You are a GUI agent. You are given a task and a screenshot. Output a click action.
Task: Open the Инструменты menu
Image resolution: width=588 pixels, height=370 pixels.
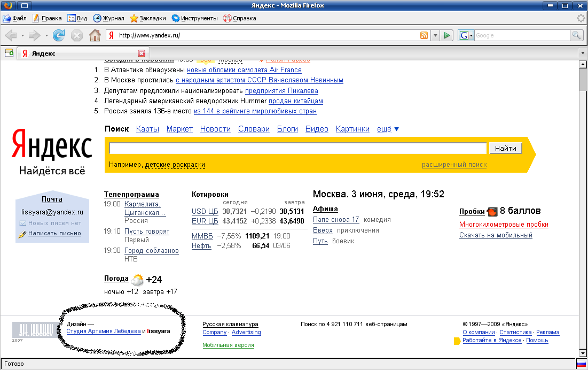(194, 18)
